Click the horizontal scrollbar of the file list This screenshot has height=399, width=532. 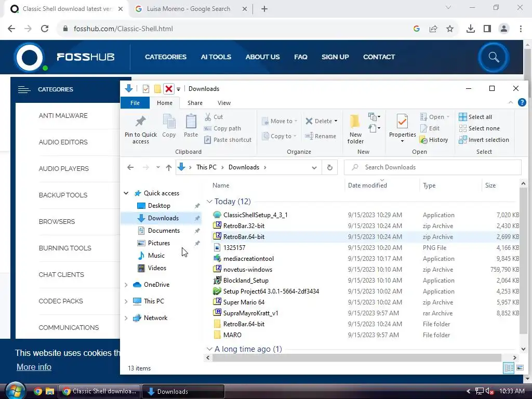(357, 357)
